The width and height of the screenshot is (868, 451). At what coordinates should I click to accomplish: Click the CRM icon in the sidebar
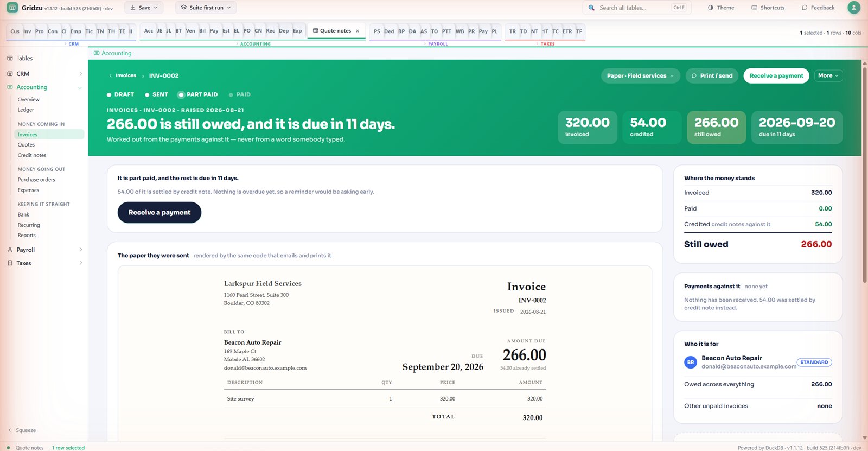10,74
